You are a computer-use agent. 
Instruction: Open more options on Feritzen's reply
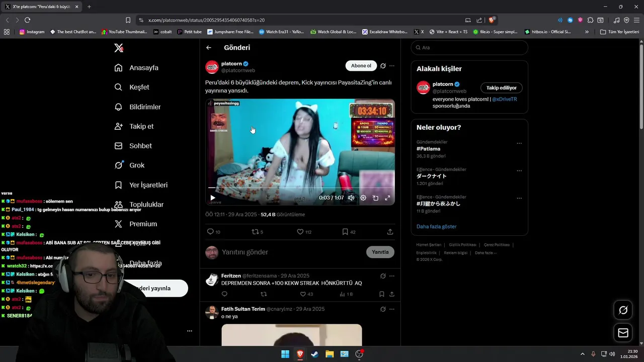[392, 276]
